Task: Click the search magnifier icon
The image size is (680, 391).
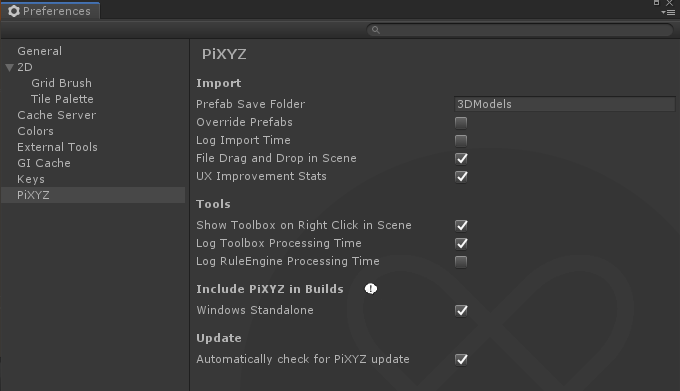Action: (376, 30)
